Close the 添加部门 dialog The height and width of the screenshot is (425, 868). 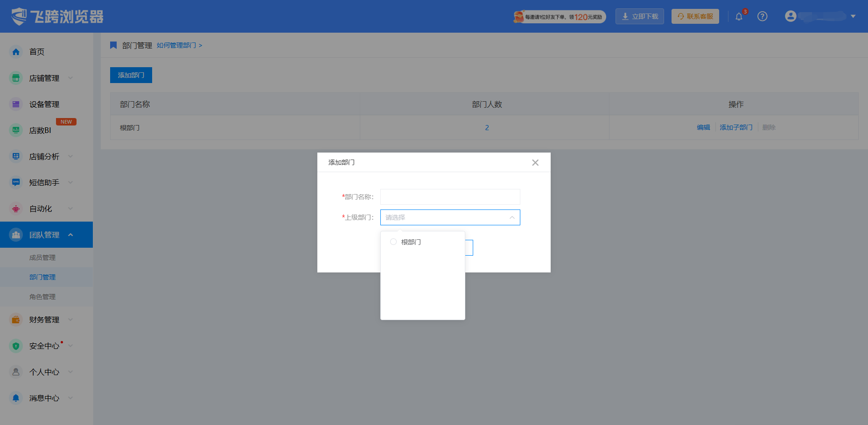click(535, 162)
